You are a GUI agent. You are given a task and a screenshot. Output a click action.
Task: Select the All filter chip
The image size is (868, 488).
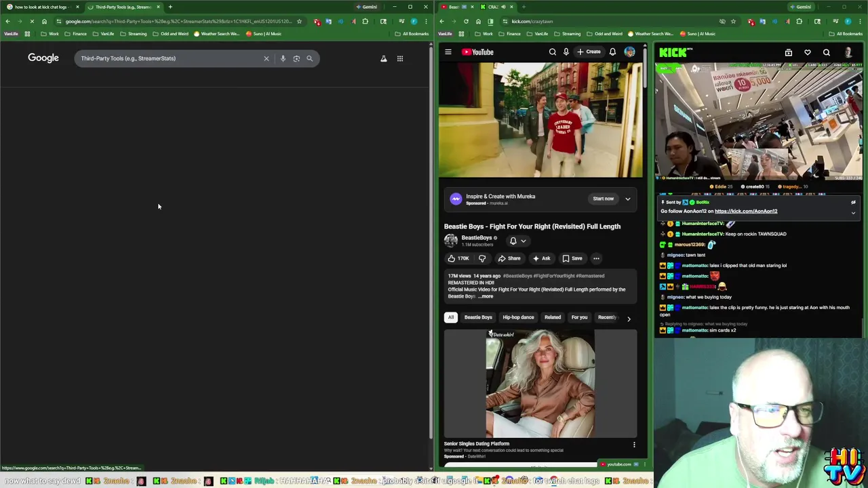[x=451, y=317]
